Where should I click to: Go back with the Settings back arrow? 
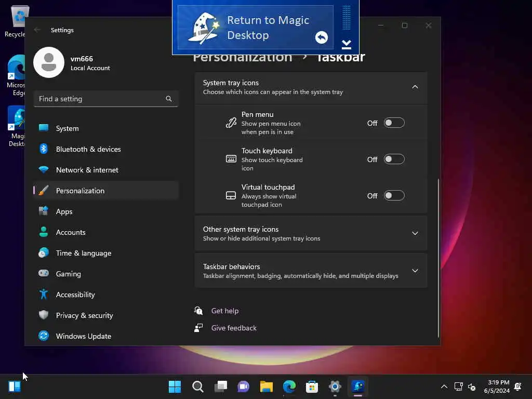click(37, 30)
